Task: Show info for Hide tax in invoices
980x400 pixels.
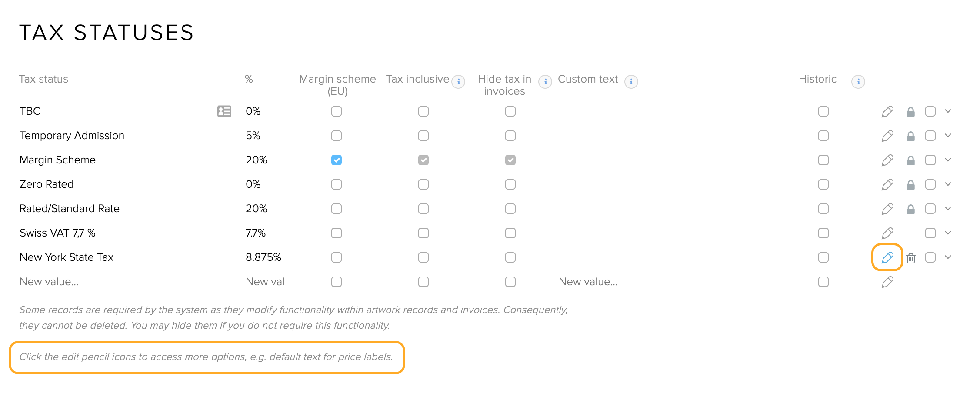Action: click(545, 81)
